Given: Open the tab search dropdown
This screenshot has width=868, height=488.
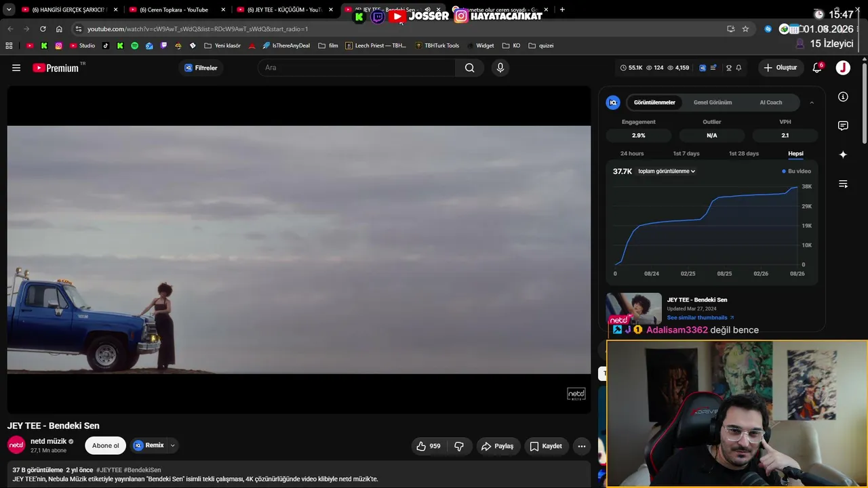Looking at the screenshot, I should click(x=9, y=9).
